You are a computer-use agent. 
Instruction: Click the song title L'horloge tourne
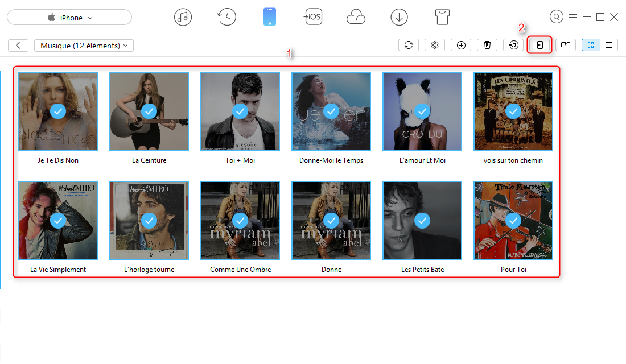[x=149, y=270]
